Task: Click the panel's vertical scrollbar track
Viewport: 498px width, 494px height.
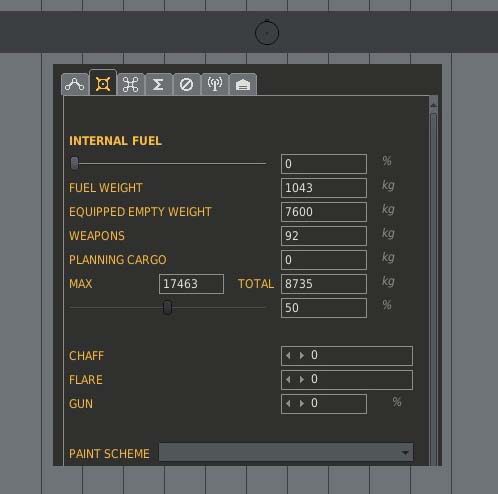Action: pos(433,288)
